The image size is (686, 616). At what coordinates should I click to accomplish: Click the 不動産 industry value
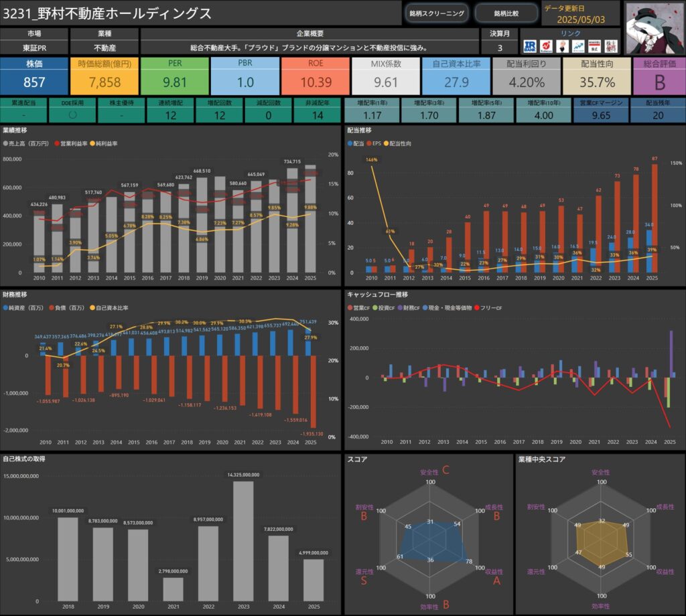pyautogui.click(x=105, y=48)
